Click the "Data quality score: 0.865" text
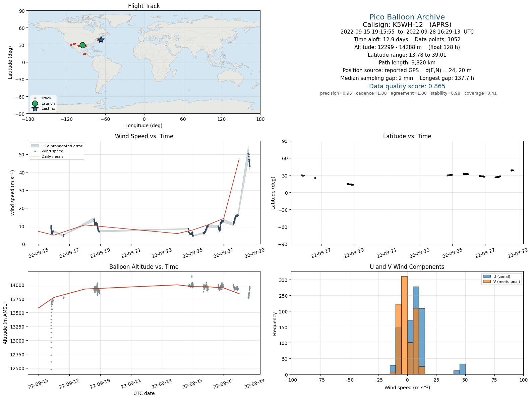The image size is (532, 399). [407, 86]
